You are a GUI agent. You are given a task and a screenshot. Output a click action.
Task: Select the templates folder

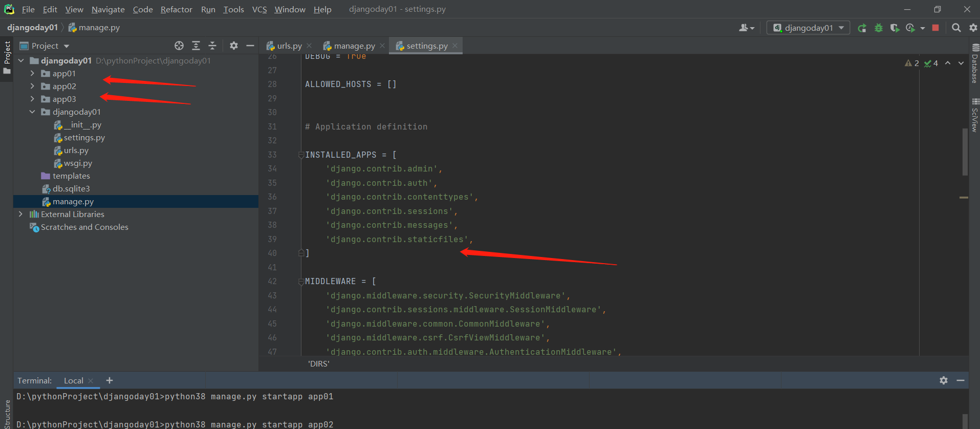[66, 176]
